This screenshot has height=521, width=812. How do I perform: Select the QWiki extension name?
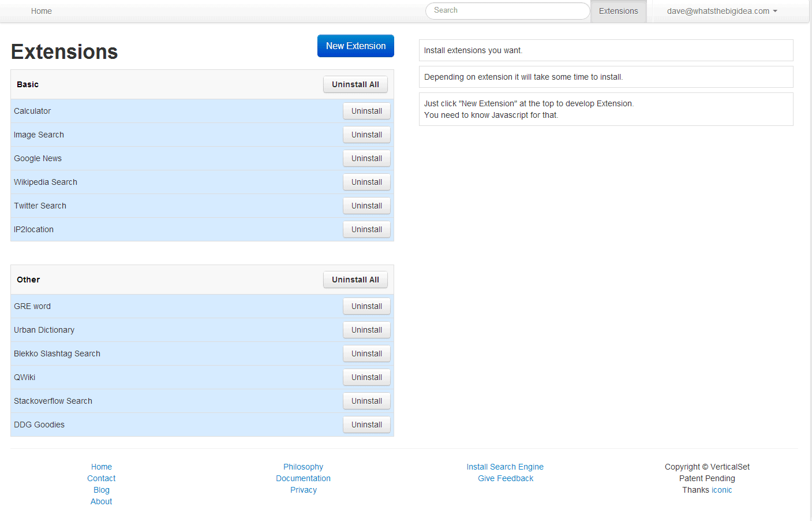(24, 377)
